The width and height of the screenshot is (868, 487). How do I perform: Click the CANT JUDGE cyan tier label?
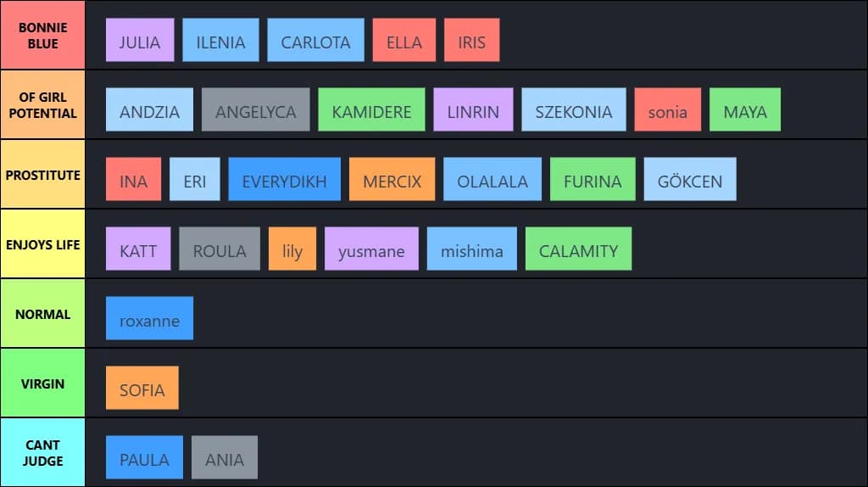[42, 453]
